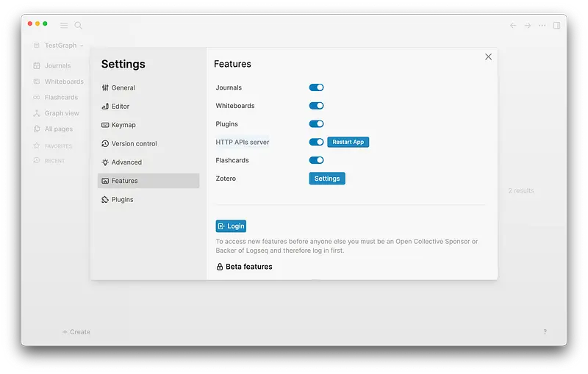The height and width of the screenshot is (374, 588).
Task: Open Plugins settings tab
Action: [x=148, y=199]
